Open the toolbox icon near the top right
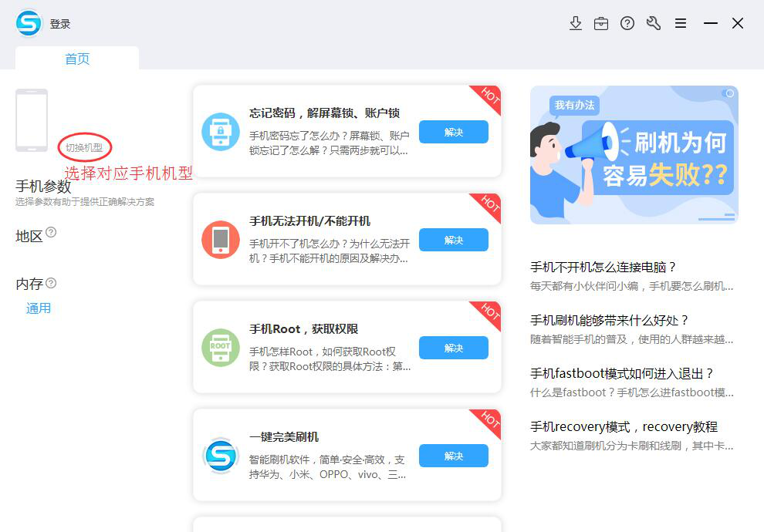This screenshot has width=764, height=532. pos(602,23)
